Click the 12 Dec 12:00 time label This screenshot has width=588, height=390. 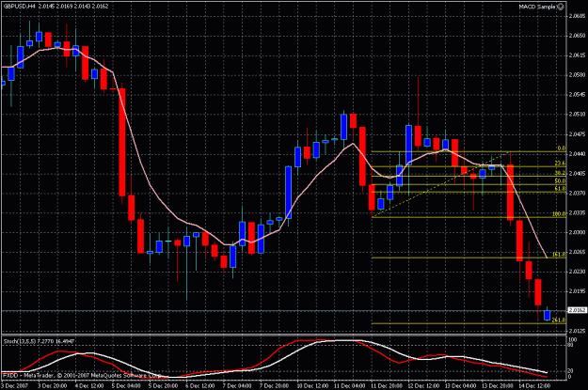tap(423, 385)
